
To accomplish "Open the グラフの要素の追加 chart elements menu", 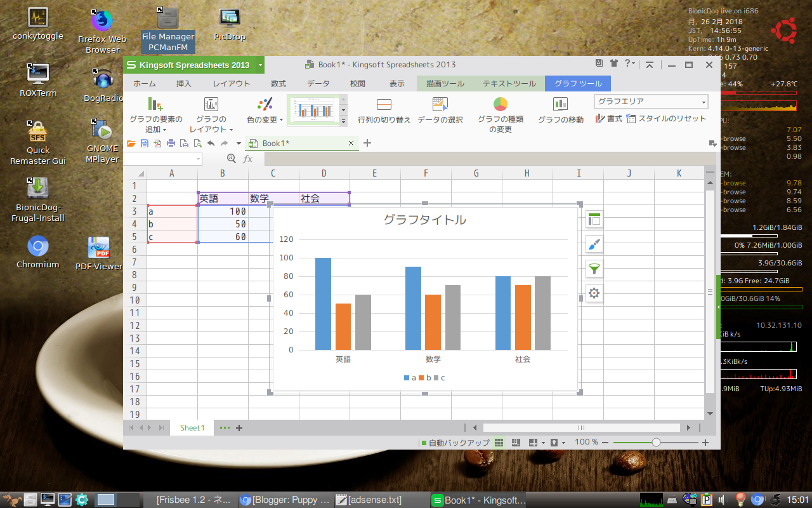I will (x=155, y=114).
